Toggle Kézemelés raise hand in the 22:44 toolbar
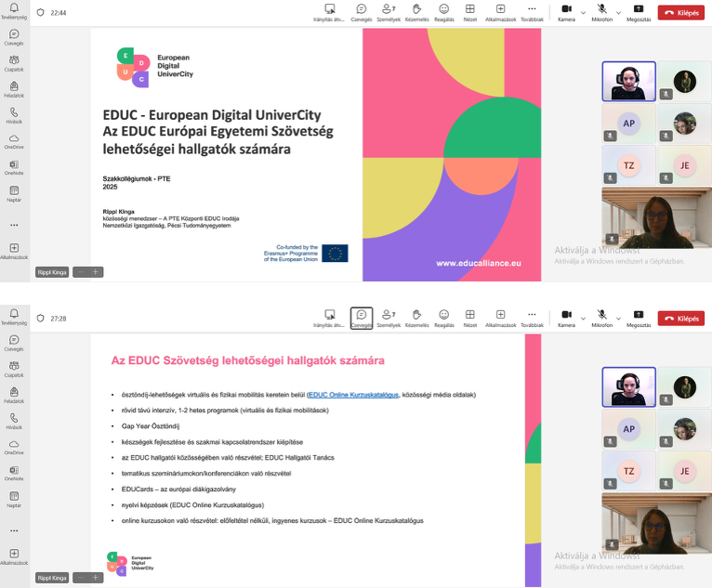This screenshot has height=588, width=712. (x=416, y=13)
